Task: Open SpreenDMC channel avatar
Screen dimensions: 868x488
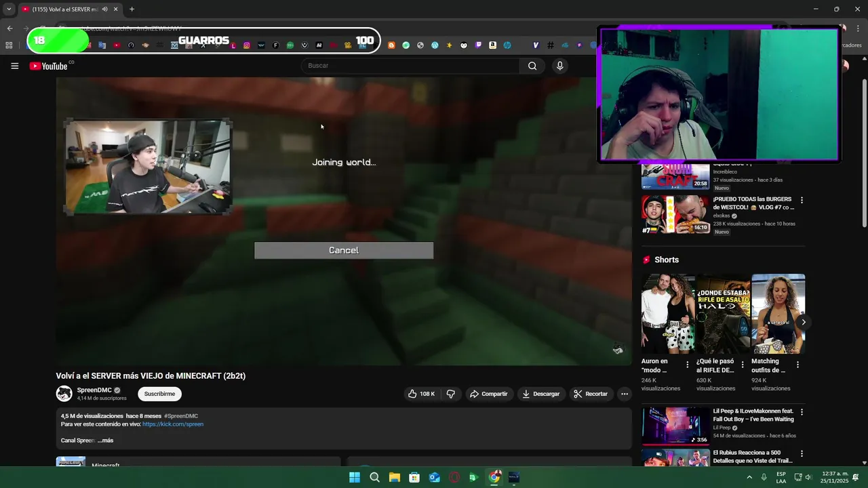Action: click(64, 394)
